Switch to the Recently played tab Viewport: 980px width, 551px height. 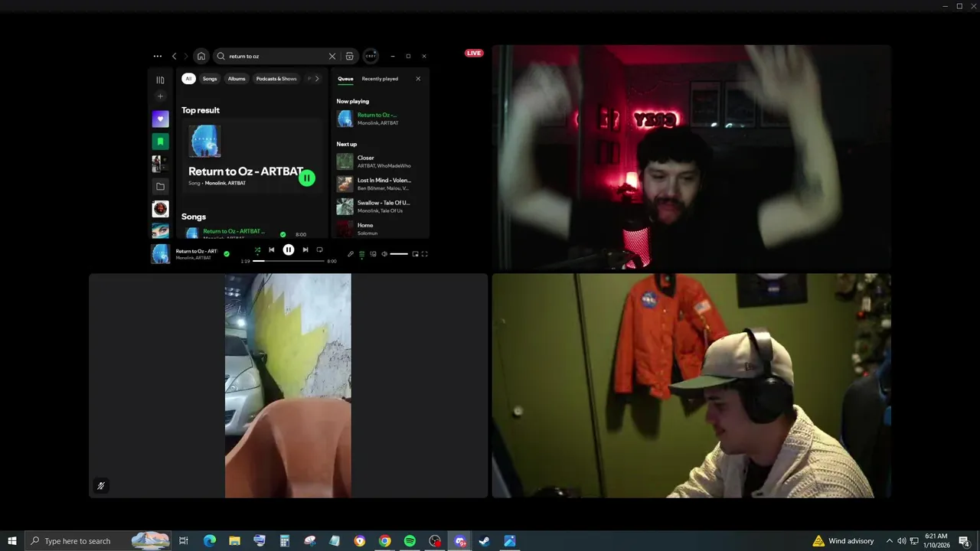point(380,79)
